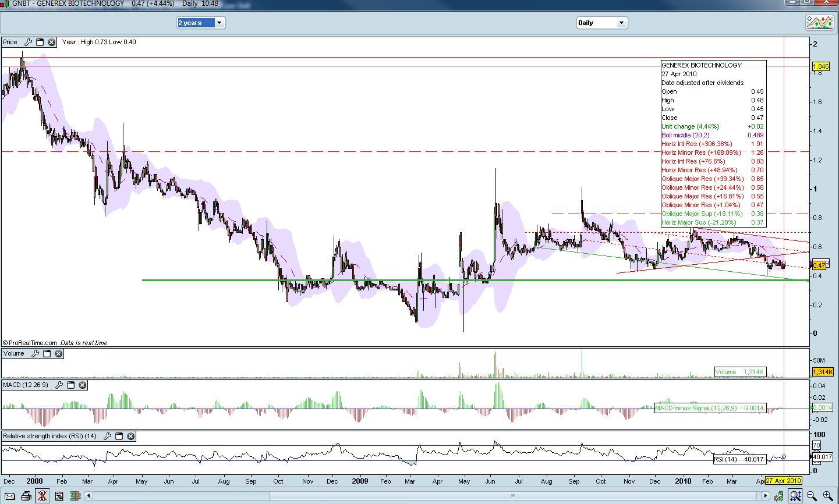Zoom out with minus magnifier
This screenshot has width=839, height=504.
[x=812, y=496]
